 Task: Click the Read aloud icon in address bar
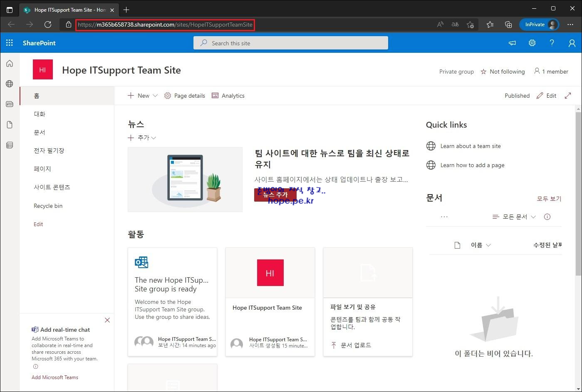click(440, 25)
